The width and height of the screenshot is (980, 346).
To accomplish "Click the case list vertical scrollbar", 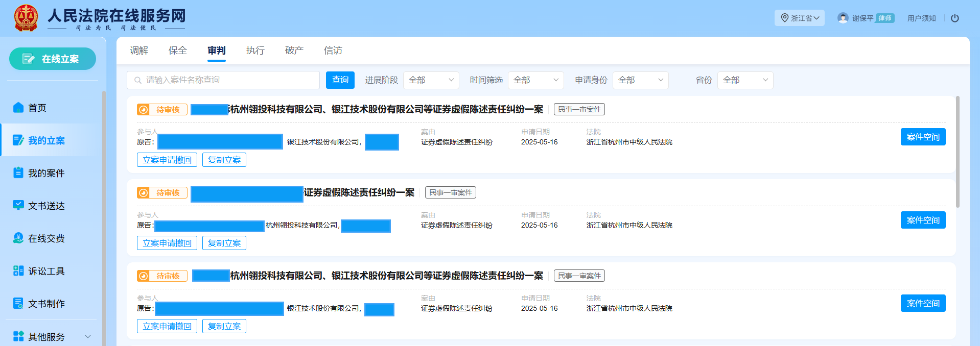I will pos(958,152).
